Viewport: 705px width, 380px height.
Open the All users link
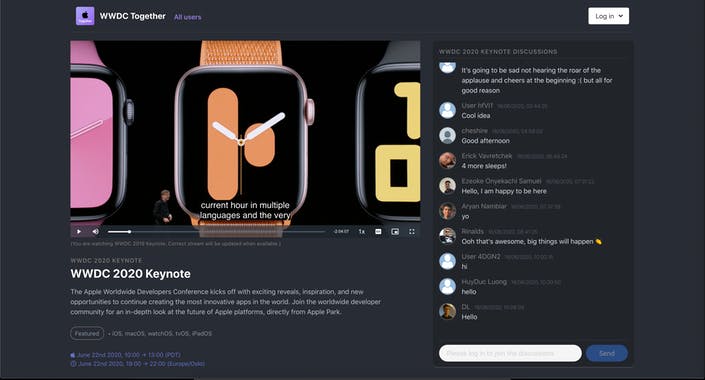[187, 17]
